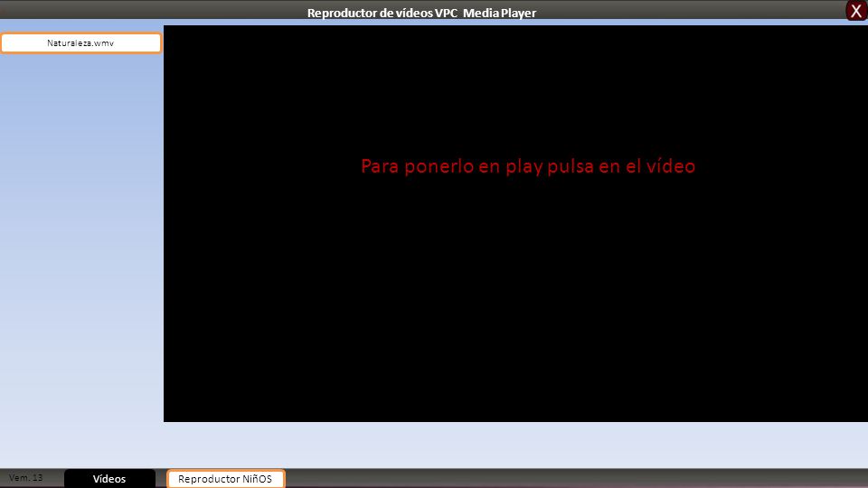
Task: Switch to the Vídeos tab
Action: (109, 479)
